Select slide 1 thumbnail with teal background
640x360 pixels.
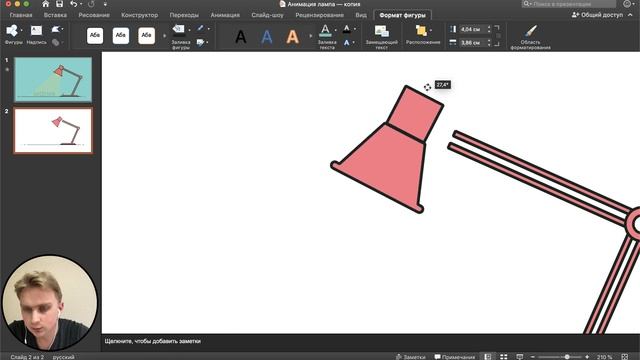(53, 80)
